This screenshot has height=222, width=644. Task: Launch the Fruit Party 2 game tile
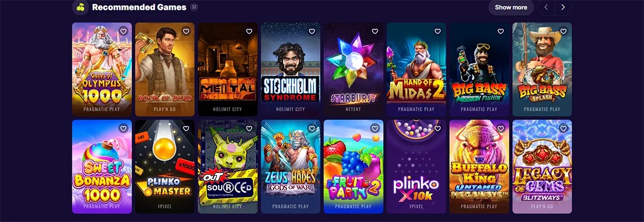pyautogui.click(x=353, y=167)
